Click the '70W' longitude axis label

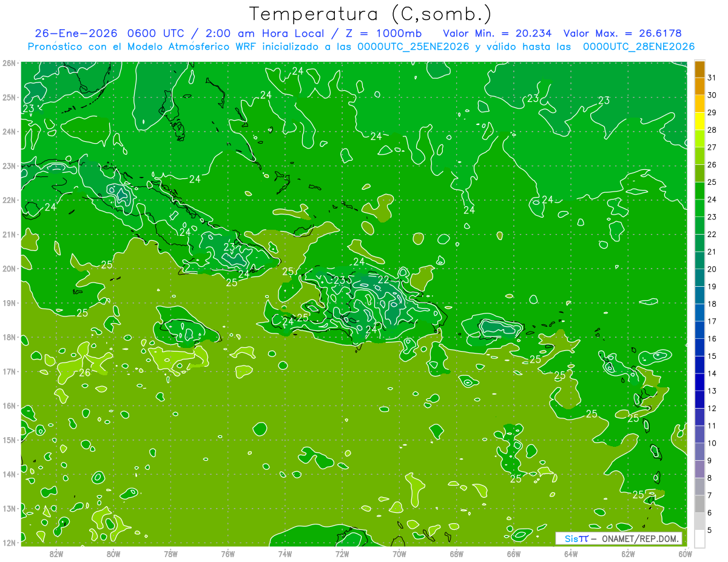coord(399,554)
